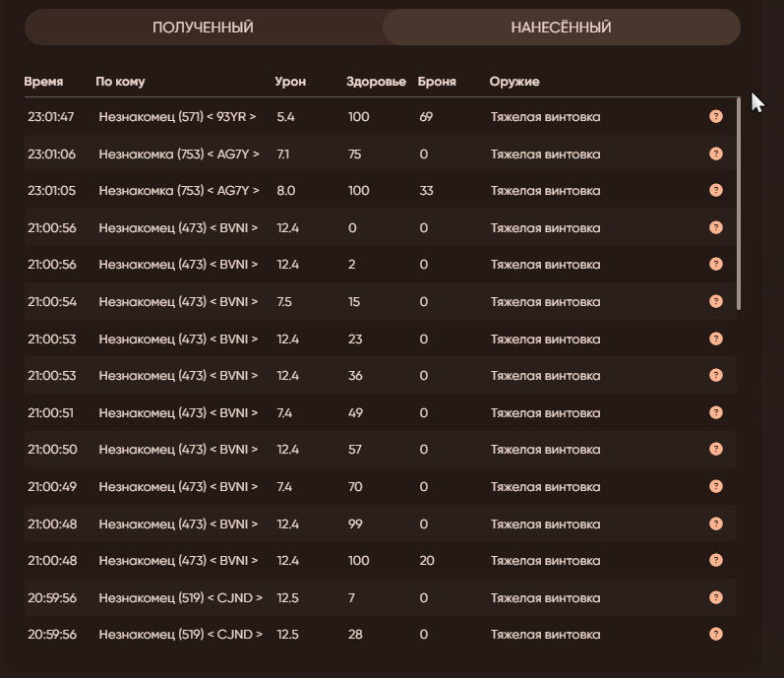The width and height of the screenshot is (784, 678).
Task: Select the Незнакомец (571) < 93YR > target name
Action: (177, 117)
